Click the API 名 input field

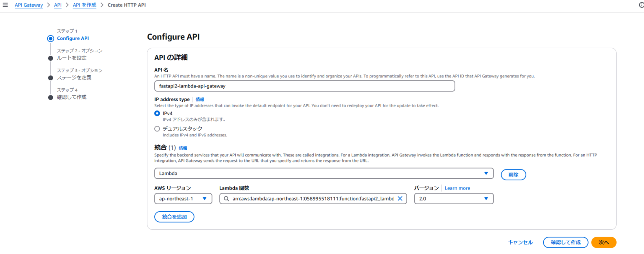click(305, 85)
